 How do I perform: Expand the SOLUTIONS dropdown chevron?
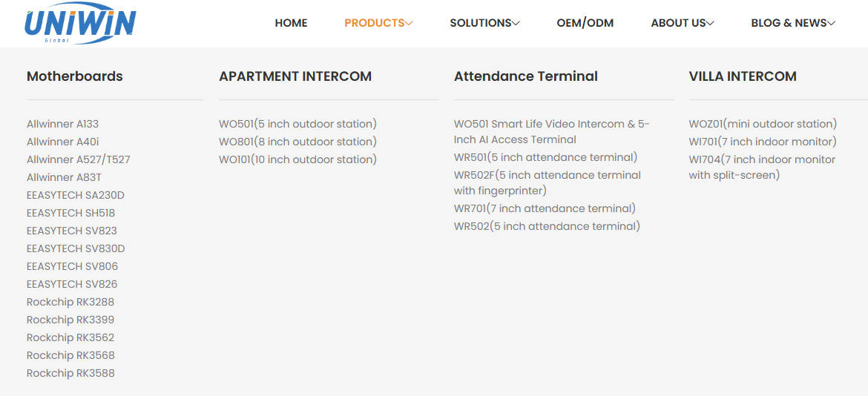(516, 24)
